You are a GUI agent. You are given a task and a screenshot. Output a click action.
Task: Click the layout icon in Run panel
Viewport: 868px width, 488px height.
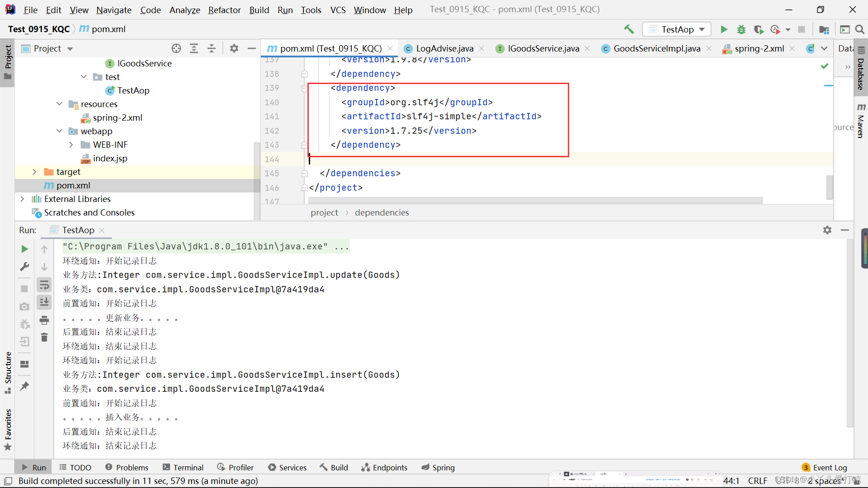(25, 364)
